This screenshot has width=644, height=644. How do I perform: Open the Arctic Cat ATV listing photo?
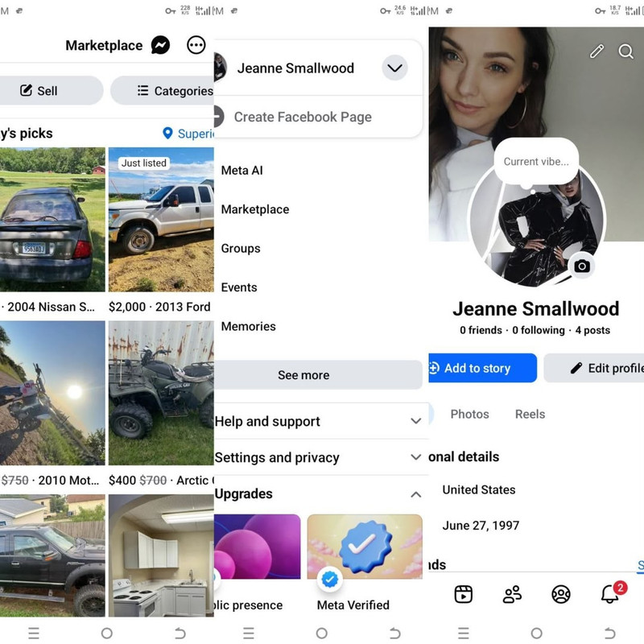coord(161,393)
